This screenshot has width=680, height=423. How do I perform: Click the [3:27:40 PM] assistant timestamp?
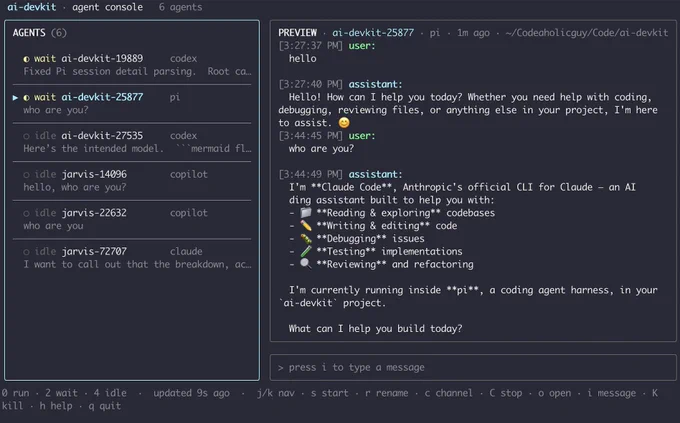[x=311, y=85]
